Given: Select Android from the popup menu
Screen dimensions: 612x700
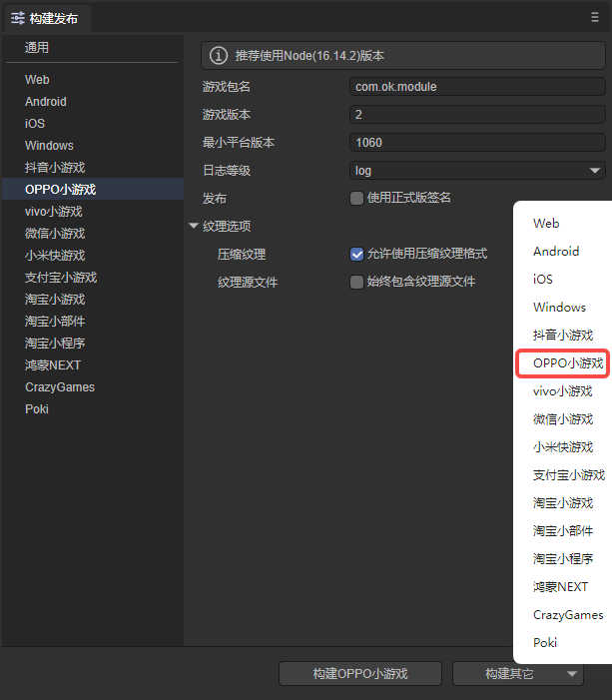Looking at the screenshot, I should tap(555, 252).
